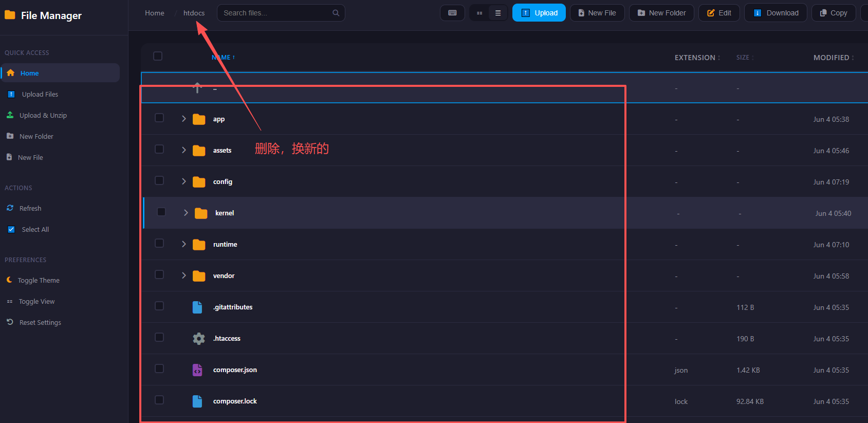
Task: Sort by the SIZE column header
Action: tap(745, 58)
